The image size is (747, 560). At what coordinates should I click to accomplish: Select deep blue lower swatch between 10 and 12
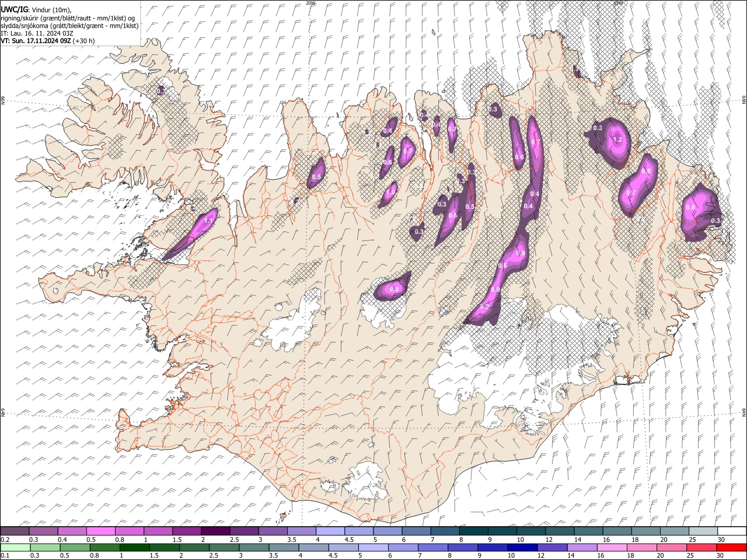[x=522, y=548]
